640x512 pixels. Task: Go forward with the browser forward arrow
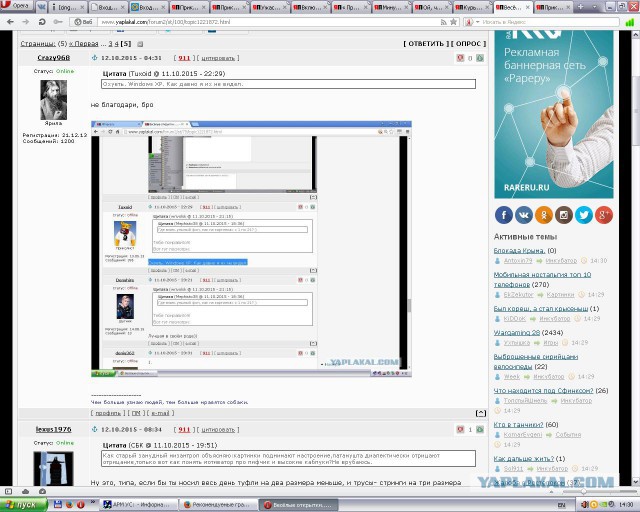pyautogui.click(x=26, y=22)
